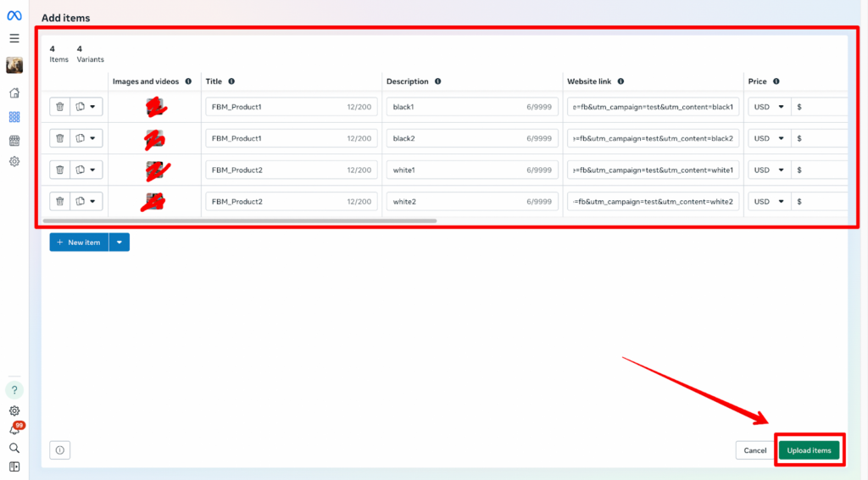
Task: Open the Help question mark icon
Action: pyautogui.click(x=14, y=390)
